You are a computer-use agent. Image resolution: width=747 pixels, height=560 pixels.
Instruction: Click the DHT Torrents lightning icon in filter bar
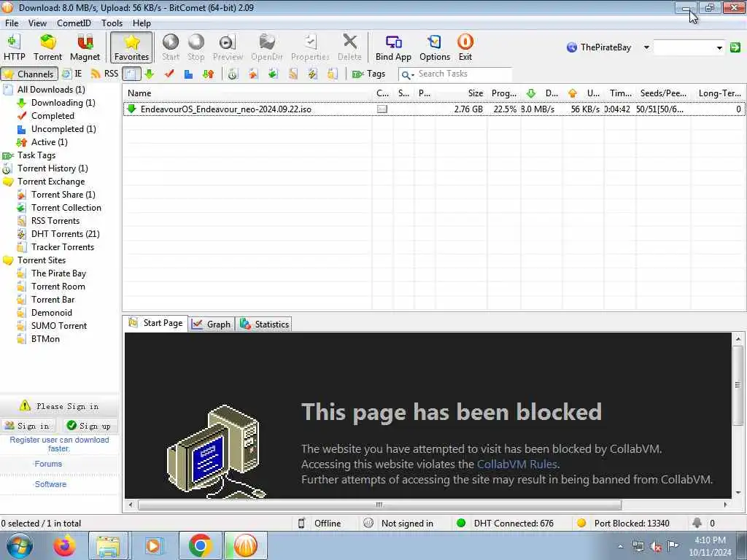pyautogui.click(x=312, y=74)
